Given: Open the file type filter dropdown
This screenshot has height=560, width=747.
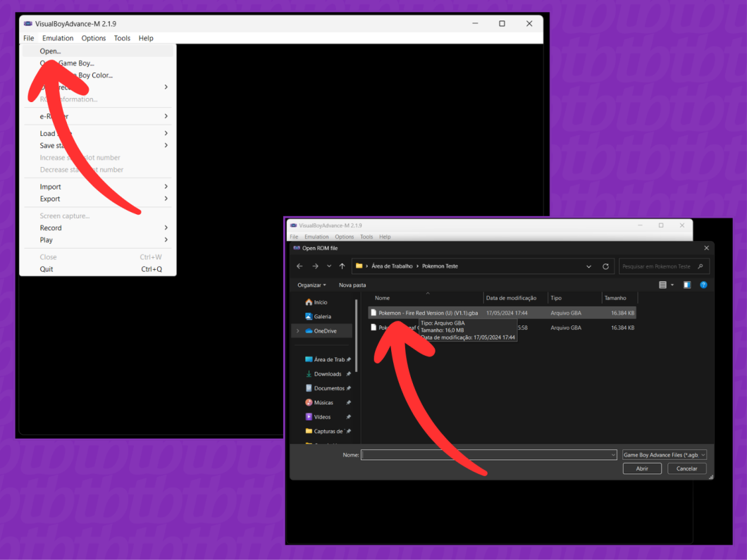Looking at the screenshot, I should (664, 455).
